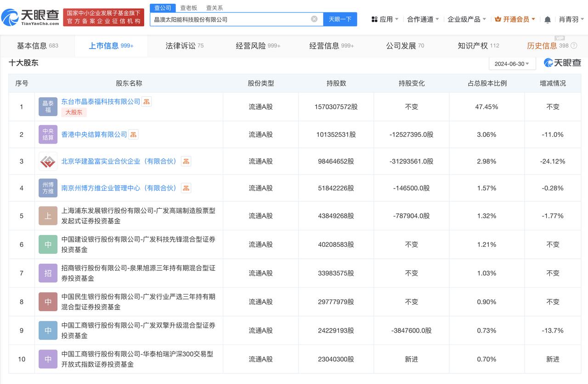Click the -31293561.0股 change cell

tap(412, 161)
